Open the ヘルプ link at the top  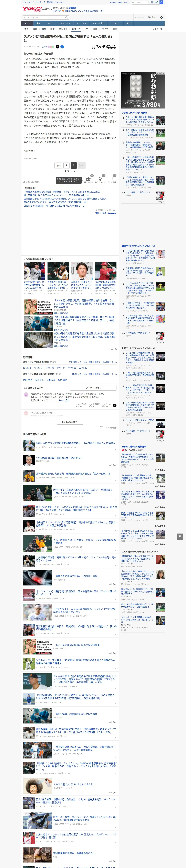coord(127,2)
